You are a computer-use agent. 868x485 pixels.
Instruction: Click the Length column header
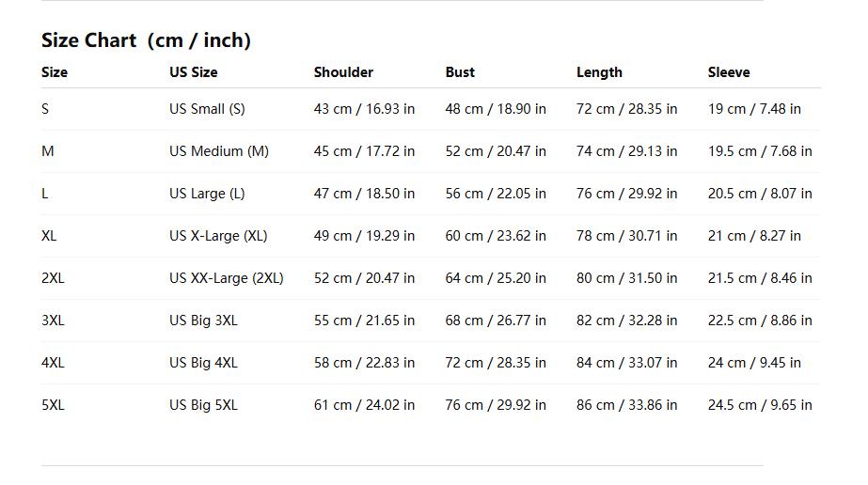click(x=599, y=72)
